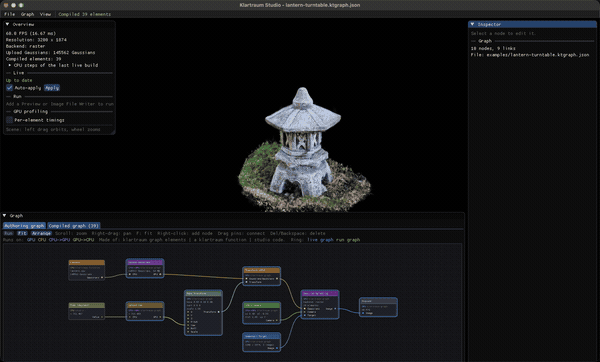Click the 'Upload Gaussians: 145562 Gaussians' line
Viewport: 600px width, 362px height.
click(x=51, y=53)
